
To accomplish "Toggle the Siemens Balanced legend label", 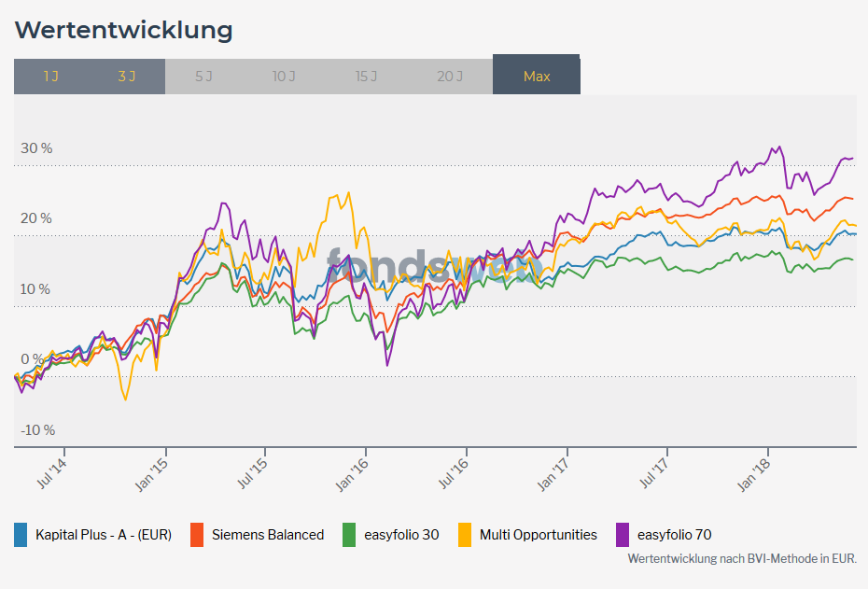I will click(x=268, y=535).
